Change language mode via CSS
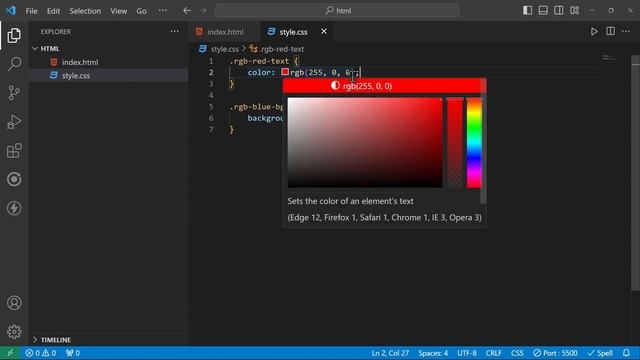 tap(517, 353)
